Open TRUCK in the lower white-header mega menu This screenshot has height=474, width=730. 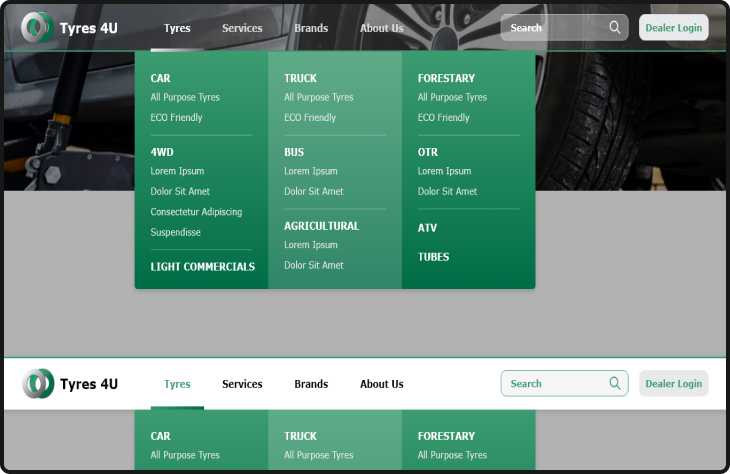(x=300, y=436)
